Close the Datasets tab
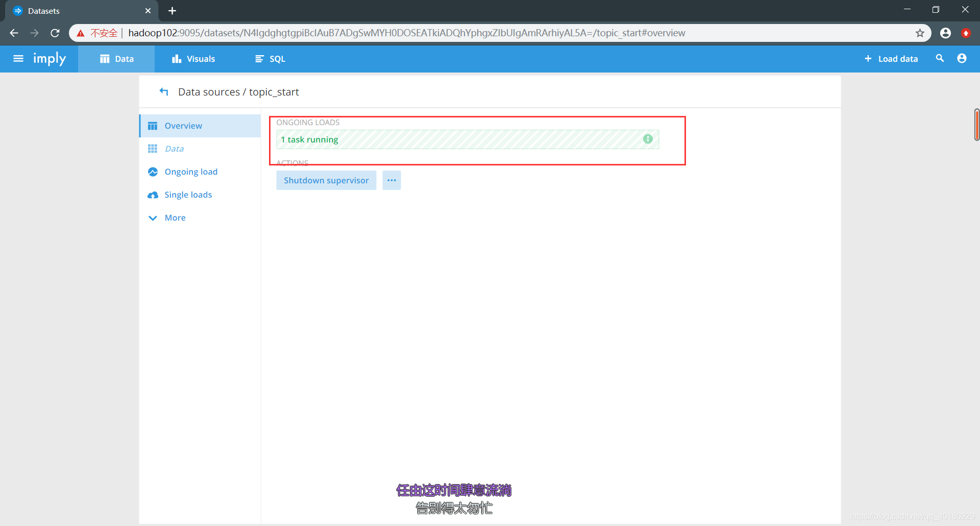The image size is (980, 526). click(148, 11)
